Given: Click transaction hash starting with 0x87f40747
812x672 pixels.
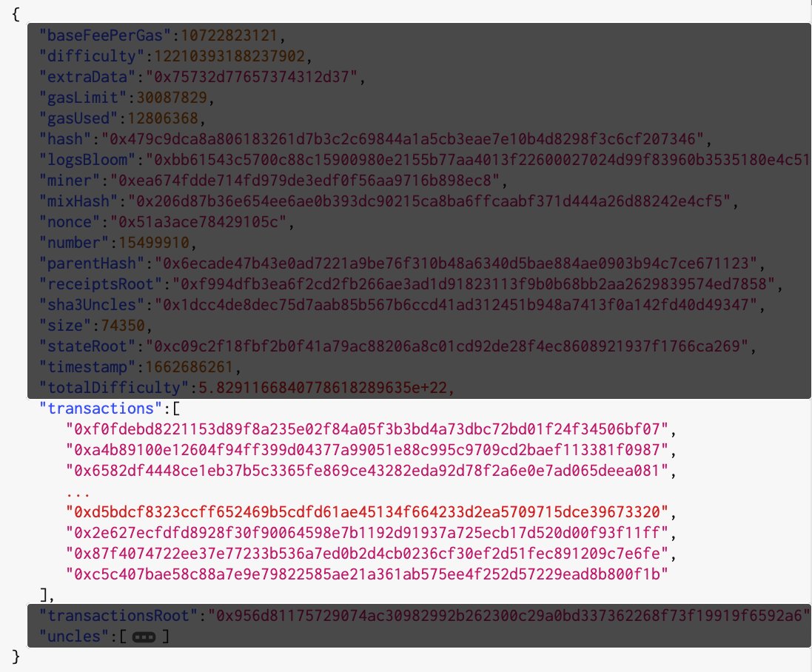Looking at the screenshot, I should [367, 554].
